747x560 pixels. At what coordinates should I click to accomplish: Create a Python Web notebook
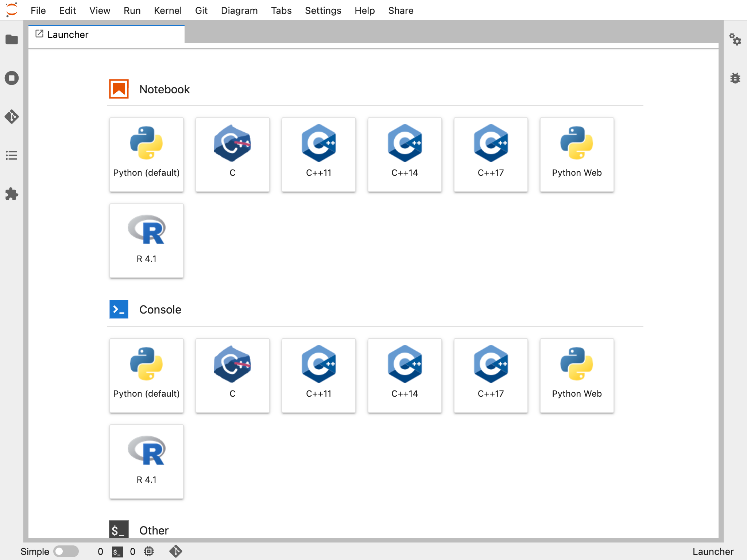pyautogui.click(x=577, y=155)
